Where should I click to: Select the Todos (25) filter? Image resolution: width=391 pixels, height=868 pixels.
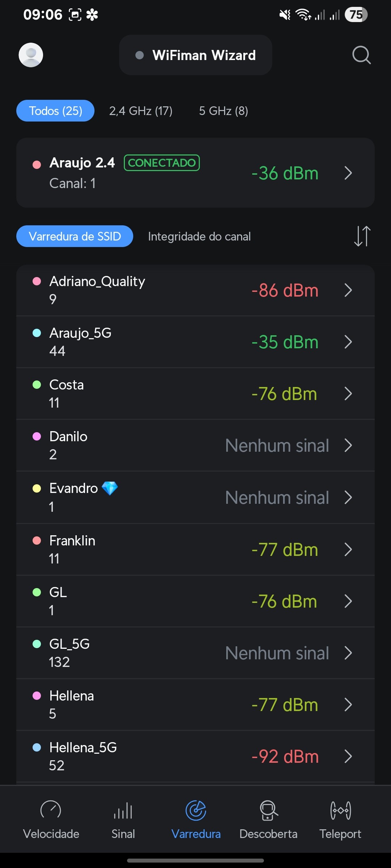[55, 111]
